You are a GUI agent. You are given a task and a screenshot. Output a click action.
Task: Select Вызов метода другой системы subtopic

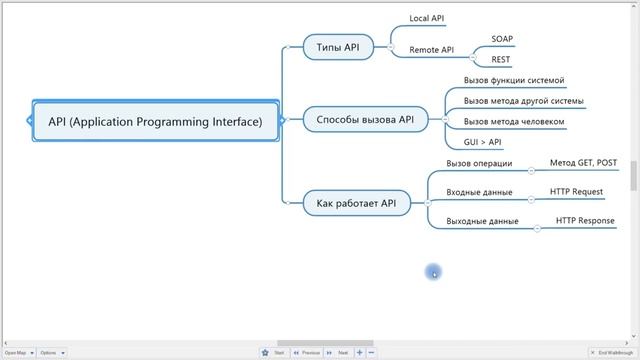[x=524, y=101]
